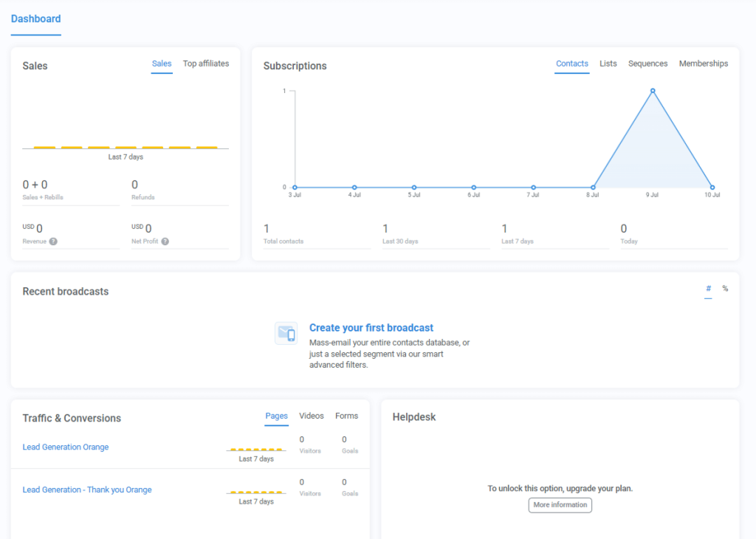Switch to Top affiliates in the Sales widget
756x539 pixels.
tap(206, 63)
